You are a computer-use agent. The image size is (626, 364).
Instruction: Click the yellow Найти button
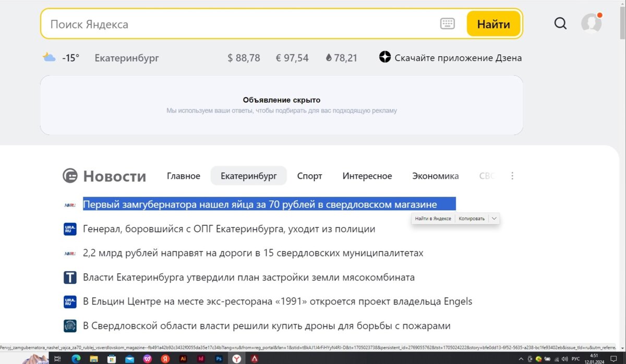(x=493, y=24)
